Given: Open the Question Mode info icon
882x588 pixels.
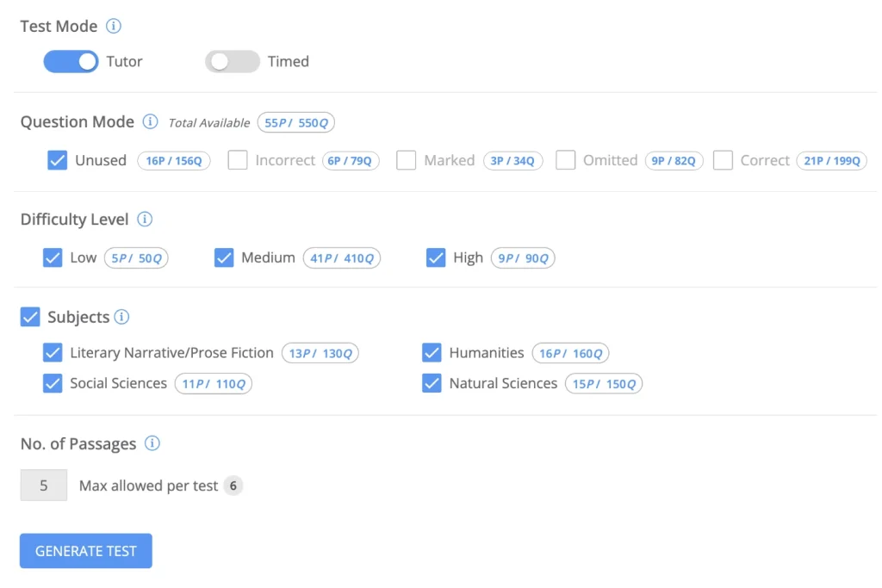Looking at the screenshot, I should [x=150, y=121].
